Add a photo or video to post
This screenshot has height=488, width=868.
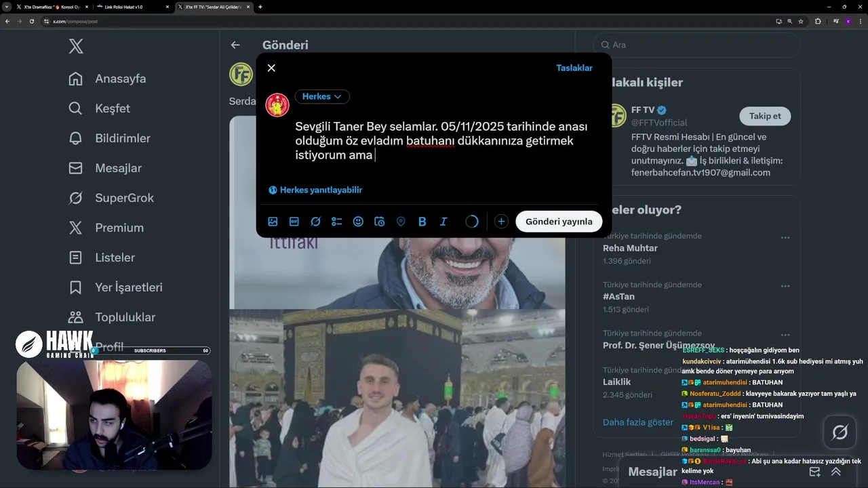click(273, 222)
